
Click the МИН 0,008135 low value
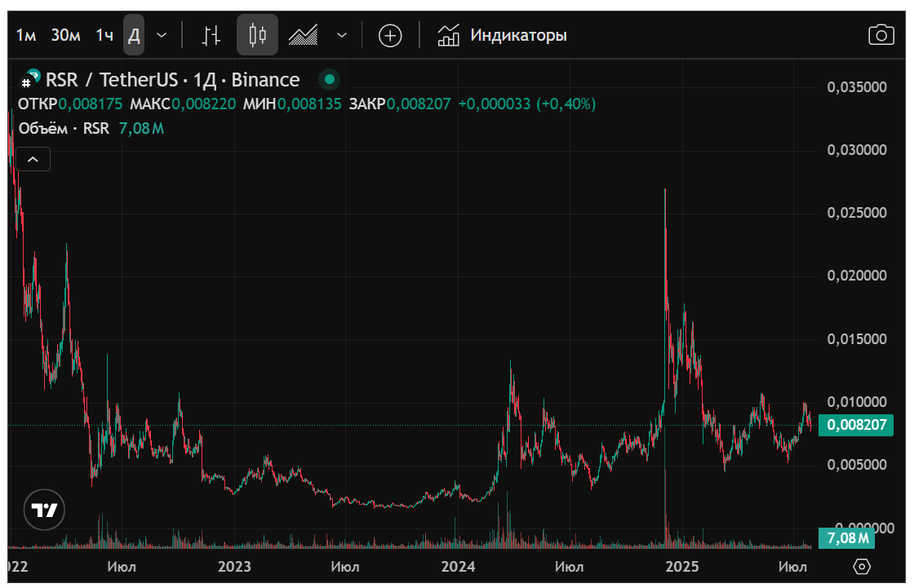pos(292,104)
